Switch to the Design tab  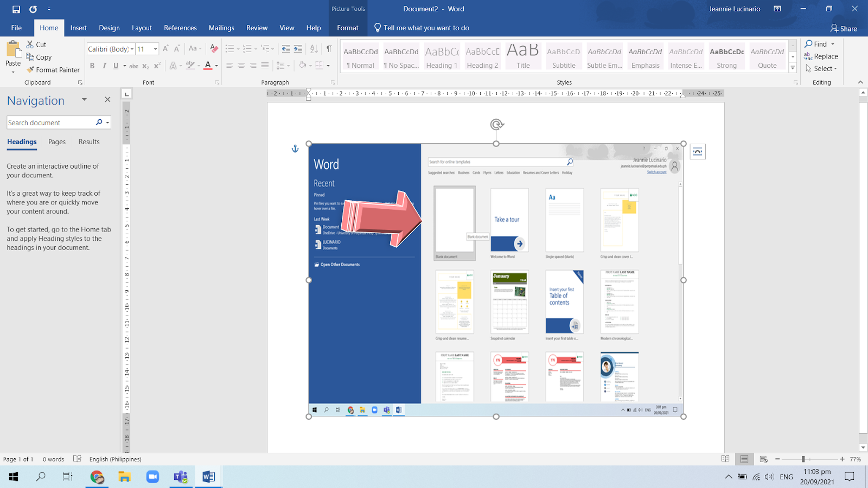pyautogui.click(x=109, y=28)
